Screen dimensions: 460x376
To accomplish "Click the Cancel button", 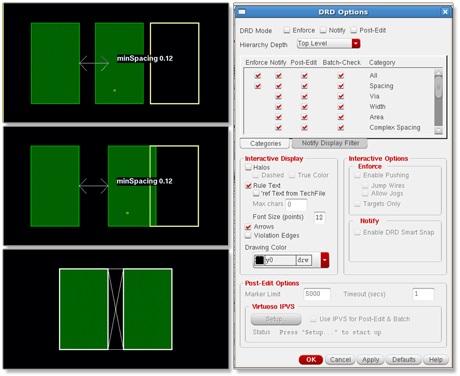I will tap(340, 360).
